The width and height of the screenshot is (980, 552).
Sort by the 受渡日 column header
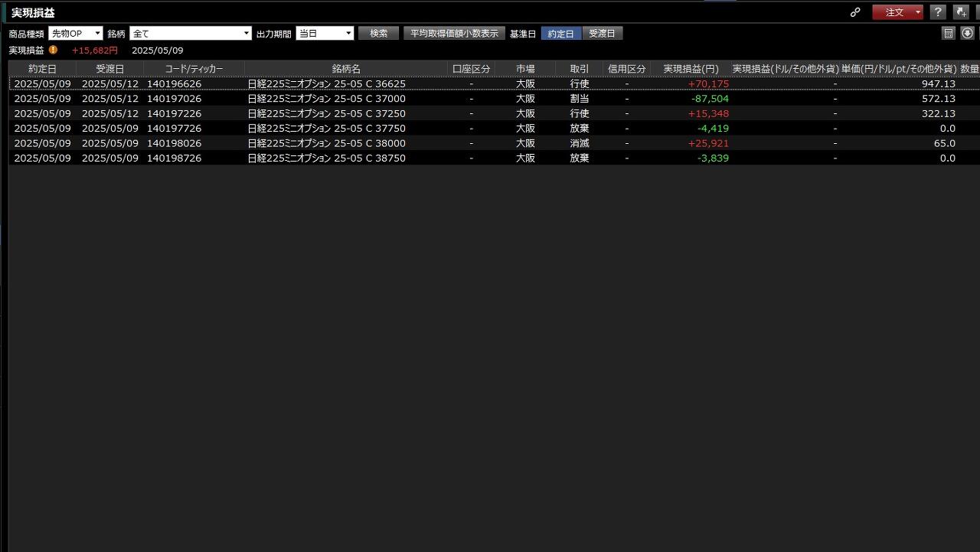click(109, 69)
